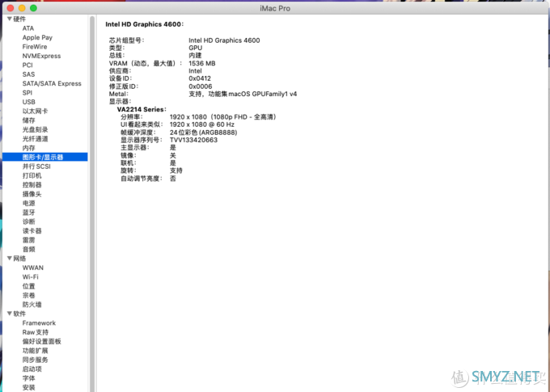550x392 pixels.
Task: Open SATA/SATA Express entry
Action: point(52,83)
